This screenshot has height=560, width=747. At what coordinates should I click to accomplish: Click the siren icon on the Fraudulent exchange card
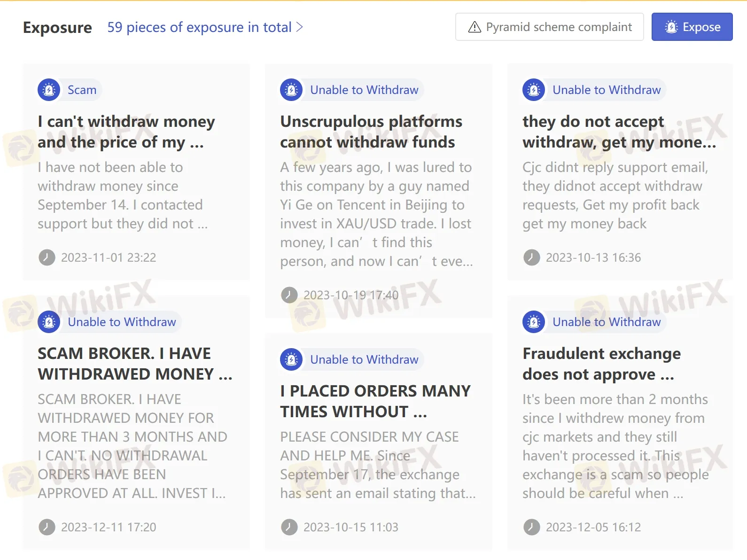coord(534,322)
